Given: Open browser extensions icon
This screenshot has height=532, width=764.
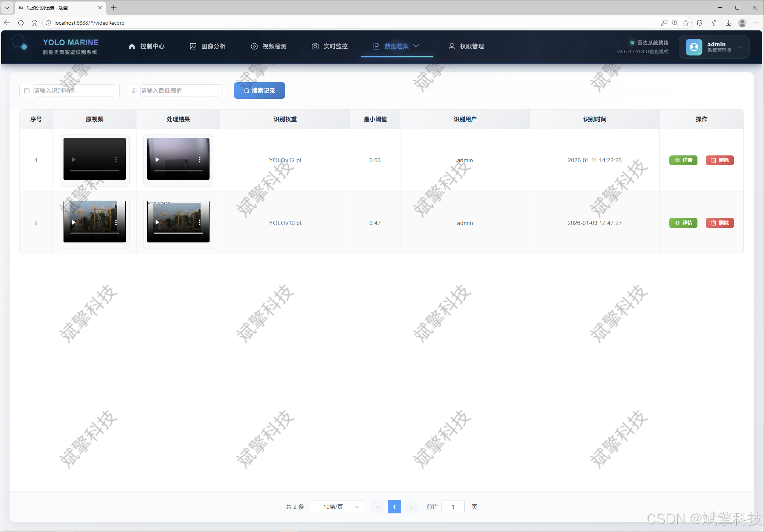Looking at the screenshot, I should click(699, 23).
